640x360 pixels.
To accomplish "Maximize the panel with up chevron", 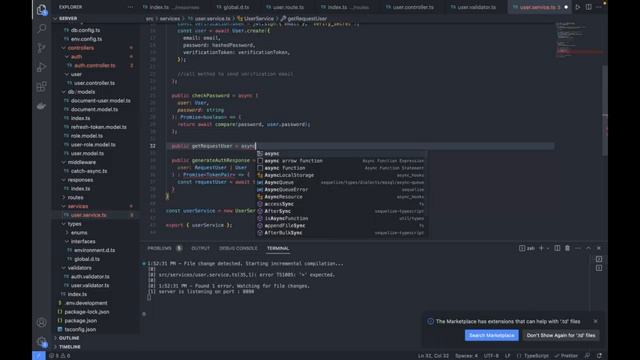I will [x=588, y=248].
